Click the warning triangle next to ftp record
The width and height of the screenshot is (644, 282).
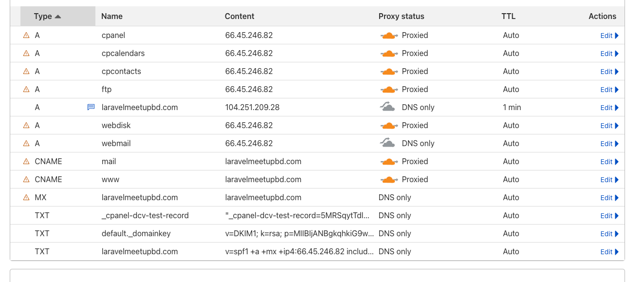26,89
